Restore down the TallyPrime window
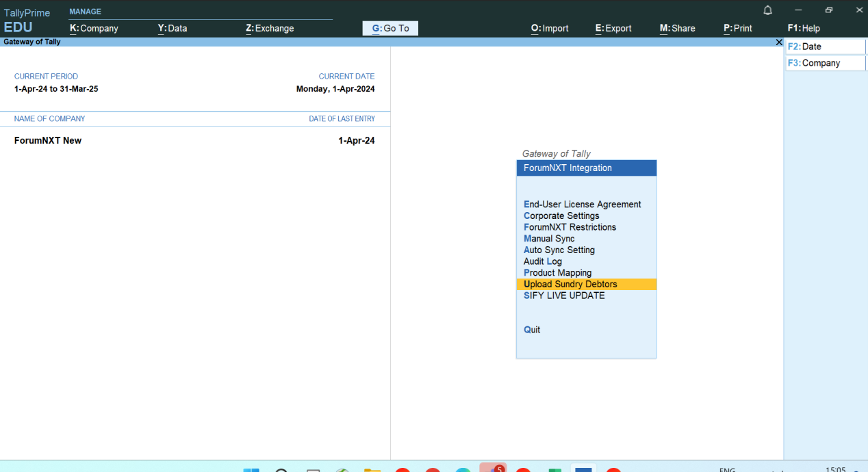This screenshot has width=868, height=472. (x=829, y=10)
